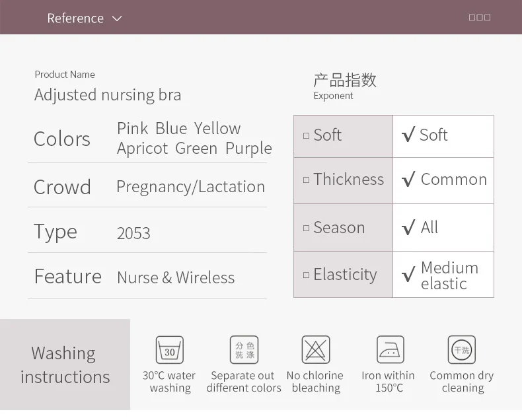This screenshot has height=420, width=522.
Task: Click the Pregnancy/Lactation crowd value
Action: tap(191, 187)
